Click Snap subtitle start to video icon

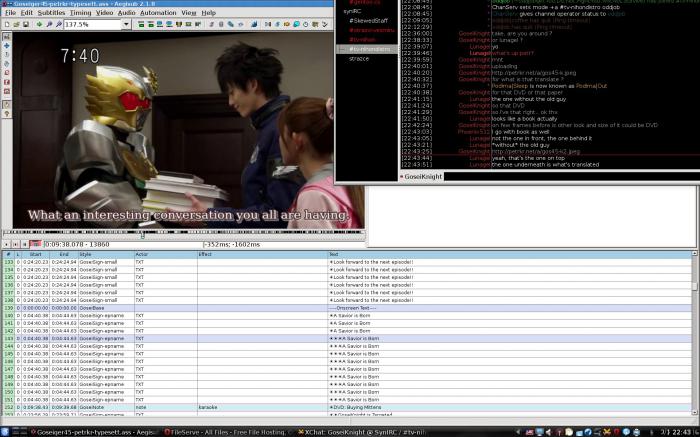[x=160, y=24]
